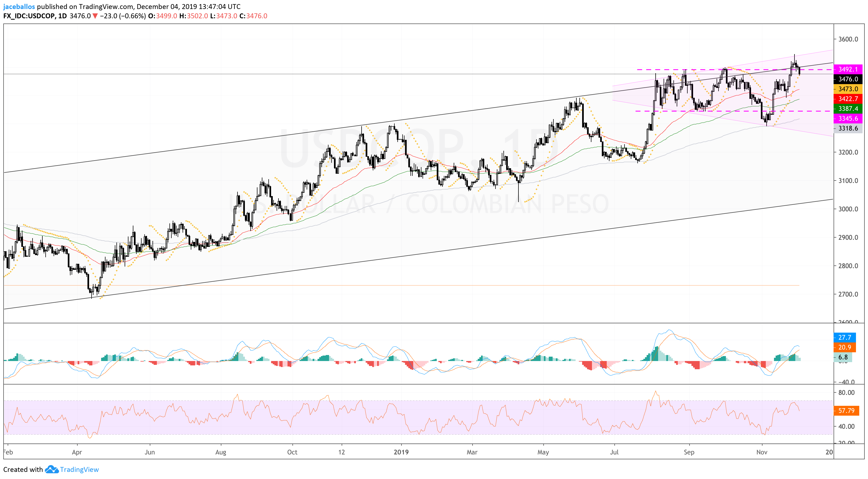Click the orange 20.9 signal value label
The width and height of the screenshot is (868, 479).
click(x=844, y=347)
